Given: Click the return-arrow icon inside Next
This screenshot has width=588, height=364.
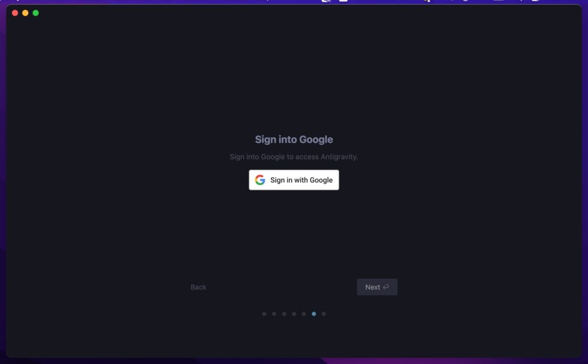Looking at the screenshot, I should click(385, 287).
